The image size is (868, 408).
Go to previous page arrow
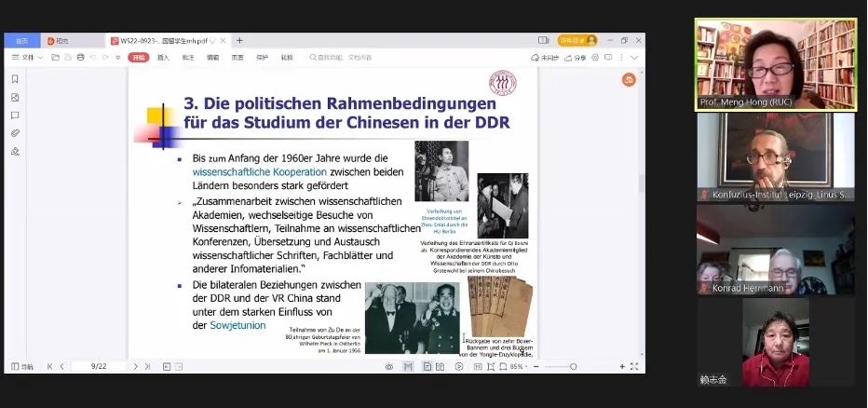[x=62, y=366]
